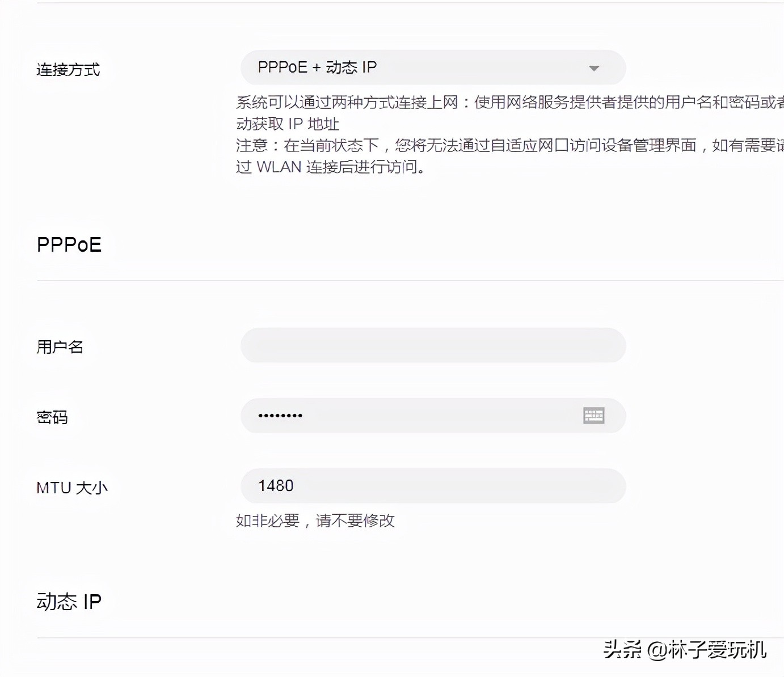
Task: Open the on-screen keyboard for password entry
Action: coord(593,415)
